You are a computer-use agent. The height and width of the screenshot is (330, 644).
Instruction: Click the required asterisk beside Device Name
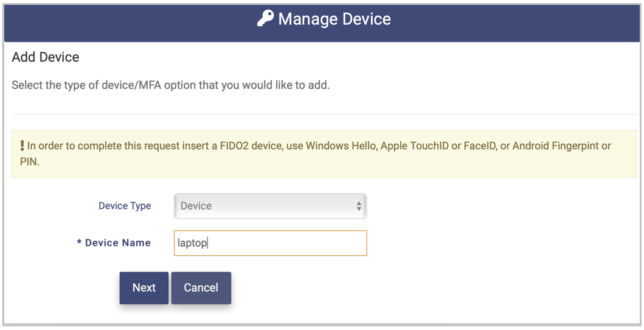(79, 243)
